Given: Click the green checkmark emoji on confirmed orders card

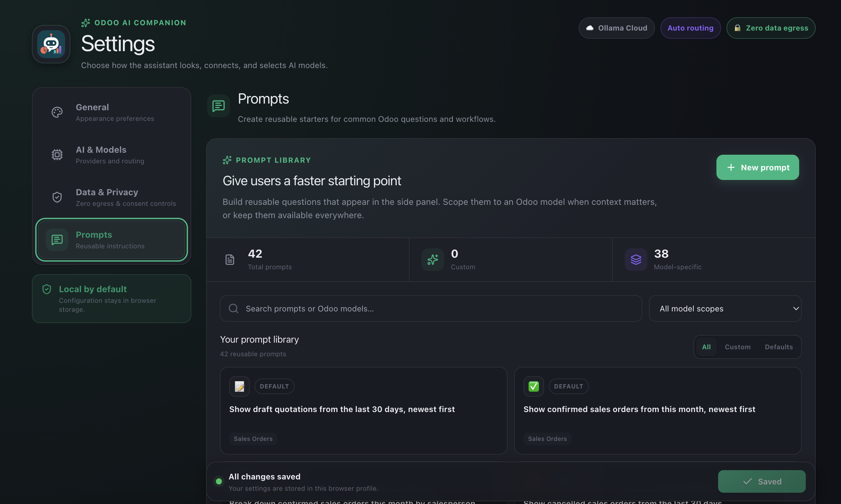Looking at the screenshot, I should pos(534,386).
